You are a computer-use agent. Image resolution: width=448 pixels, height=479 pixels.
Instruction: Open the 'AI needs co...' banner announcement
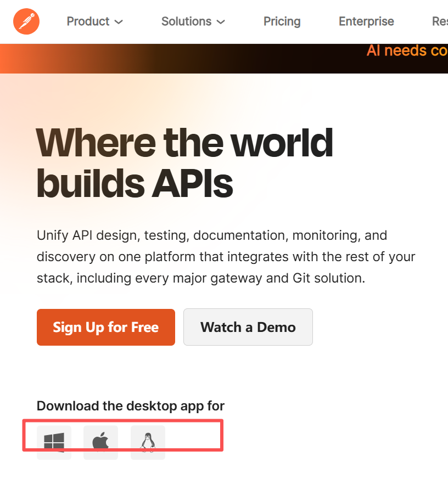[407, 50]
